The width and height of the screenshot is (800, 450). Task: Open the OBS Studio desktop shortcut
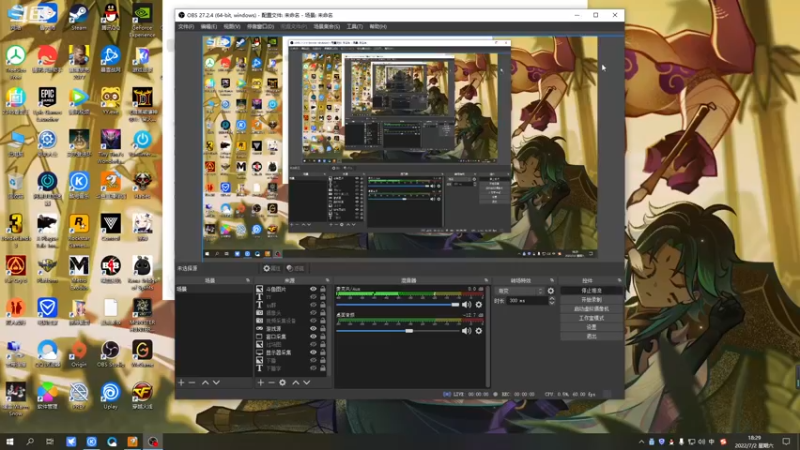(110, 354)
